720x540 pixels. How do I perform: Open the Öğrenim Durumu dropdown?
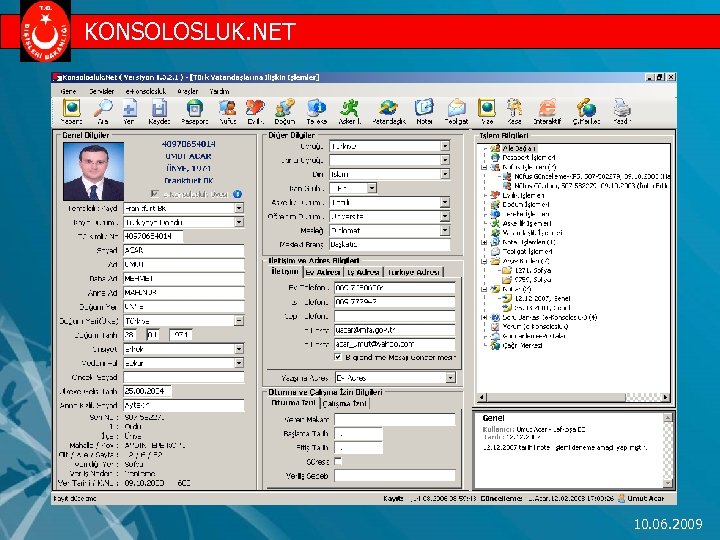[445, 216]
